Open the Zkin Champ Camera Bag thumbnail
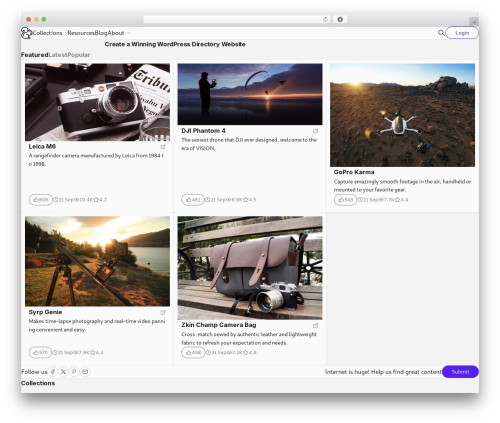The height and width of the screenshot is (423, 500). [250, 268]
